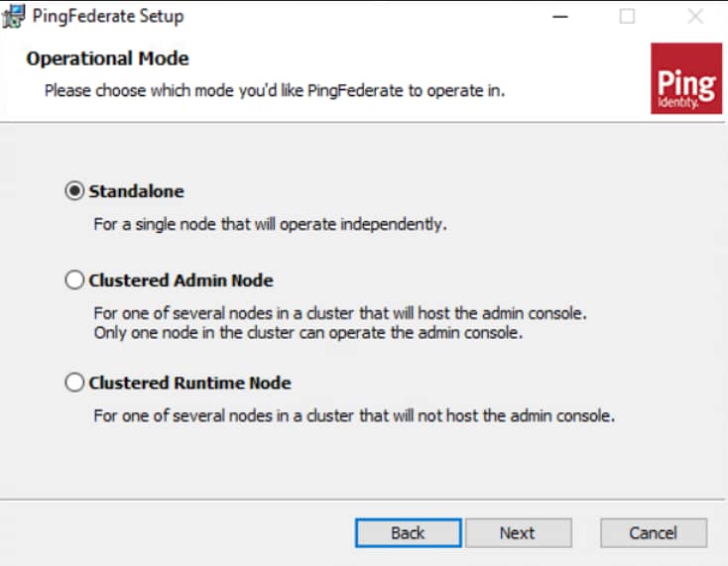
Task: Click the bold 'Standalone' label text
Action: (x=137, y=191)
